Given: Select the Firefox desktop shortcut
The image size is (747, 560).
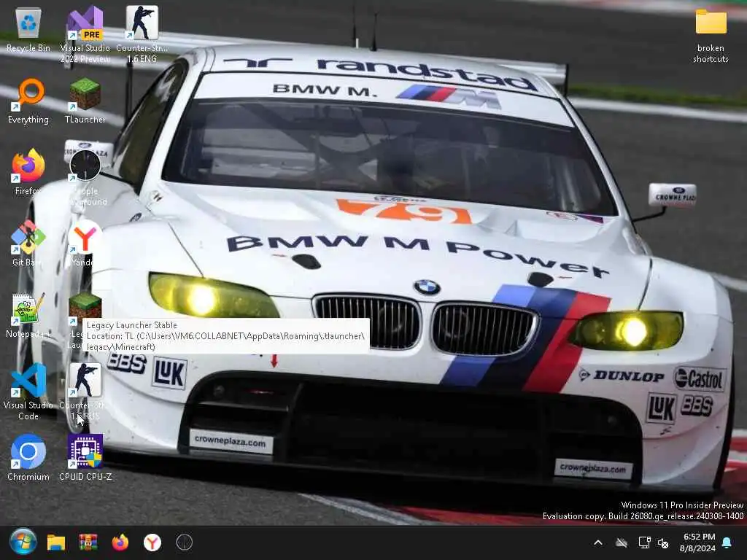Looking at the screenshot, I should click(28, 171).
